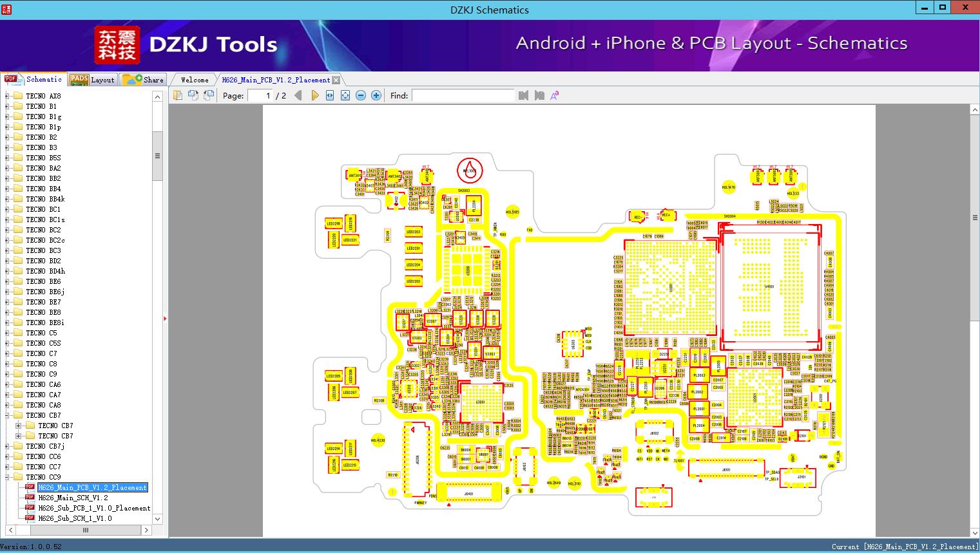Select the TECNO CA6 folder
Image resolution: width=980 pixels, height=553 pixels.
(x=43, y=384)
